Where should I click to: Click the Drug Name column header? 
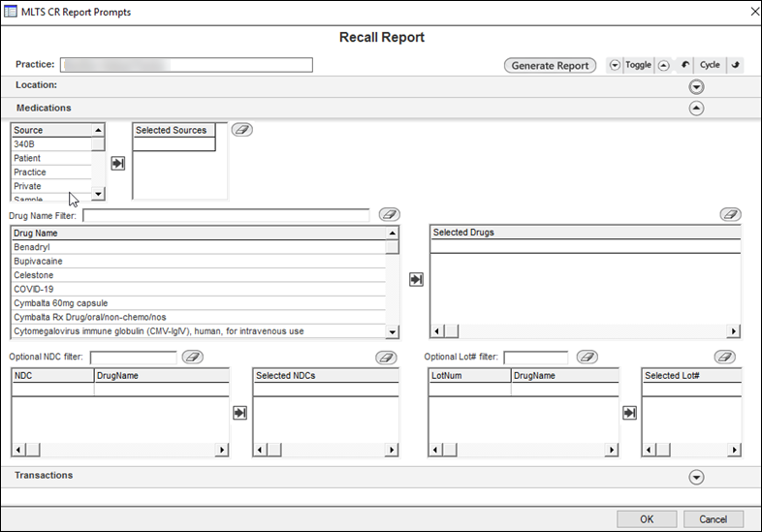pos(199,234)
